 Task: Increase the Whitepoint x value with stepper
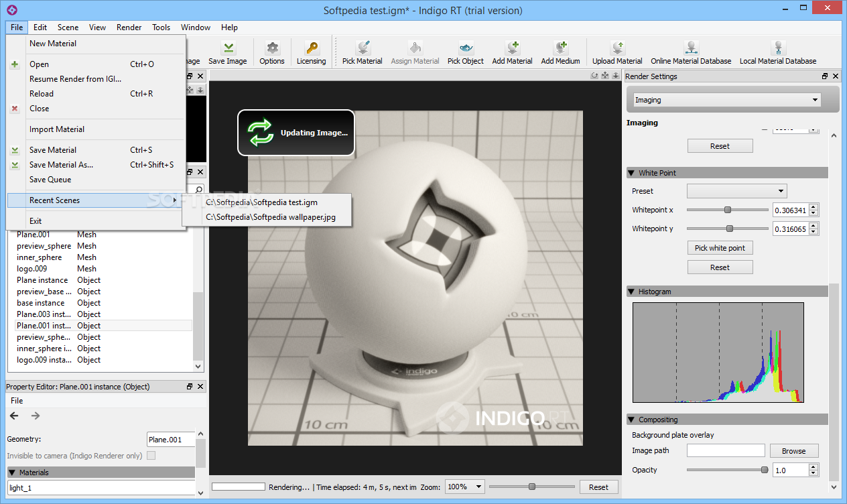tap(813, 207)
